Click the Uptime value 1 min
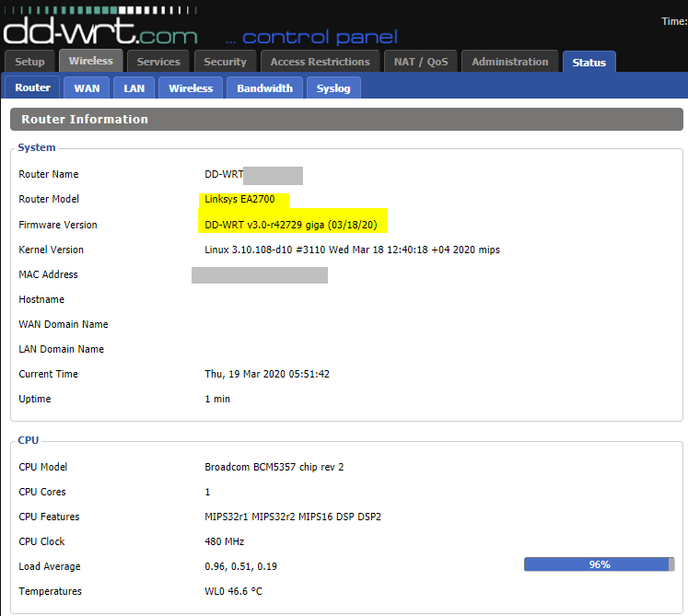Viewport: 688px width, 616px height. pos(217,399)
